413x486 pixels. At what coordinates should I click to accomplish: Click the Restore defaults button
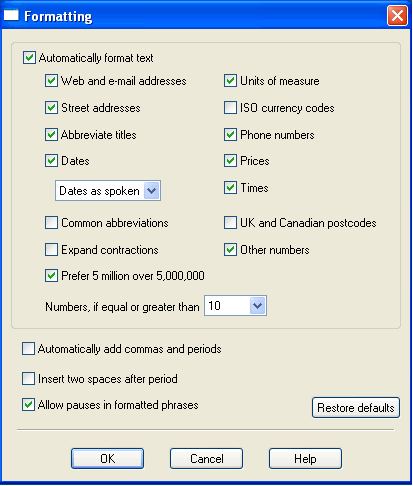356,407
